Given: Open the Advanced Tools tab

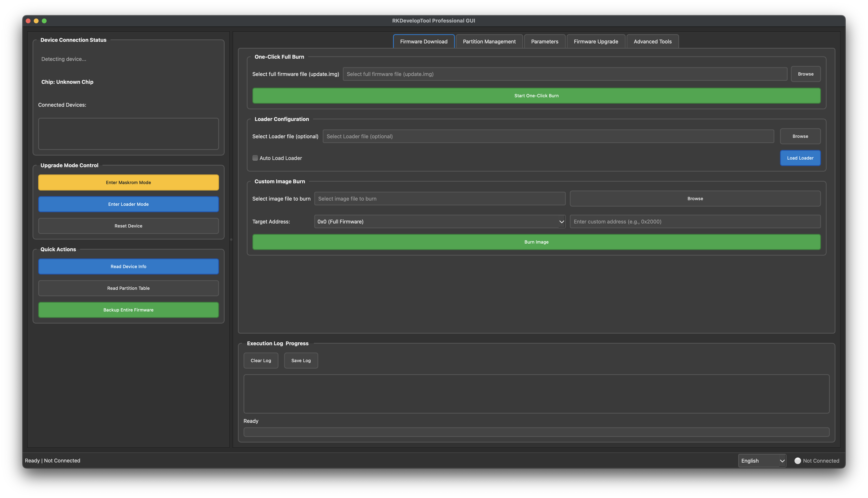Looking at the screenshot, I should tap(652, 41).
